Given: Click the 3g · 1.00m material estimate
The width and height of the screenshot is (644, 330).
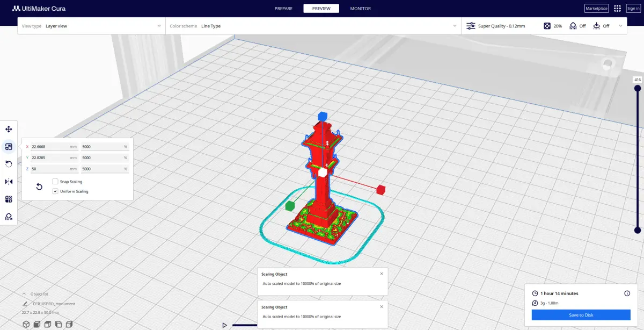Looking at the screenshot, I should (x=551, y=303).
